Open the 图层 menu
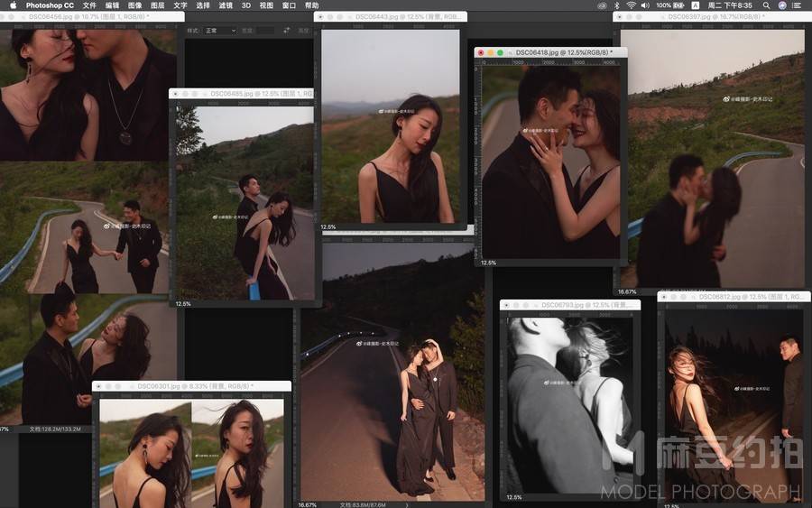 tap(157, 5)
